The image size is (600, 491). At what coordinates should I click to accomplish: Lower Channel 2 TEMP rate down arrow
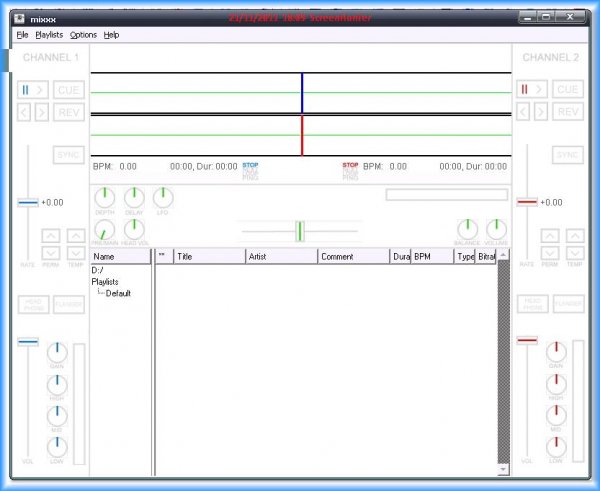[x=575, y=253]
